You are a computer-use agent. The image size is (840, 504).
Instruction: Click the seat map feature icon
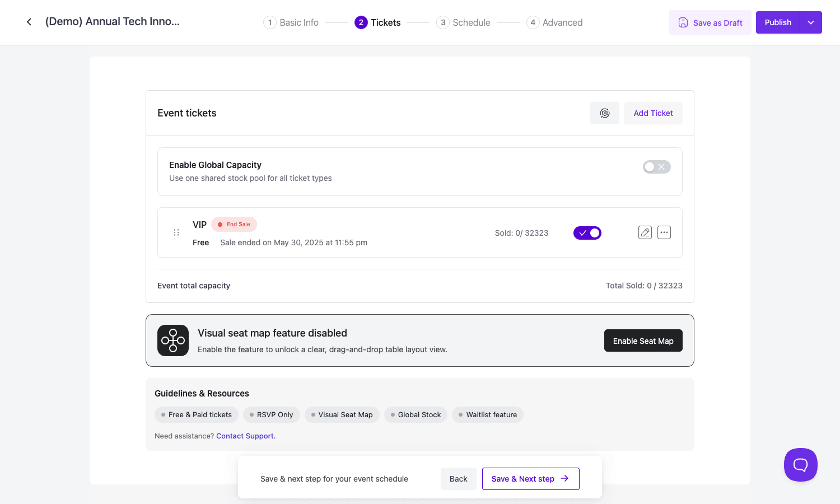173,340
